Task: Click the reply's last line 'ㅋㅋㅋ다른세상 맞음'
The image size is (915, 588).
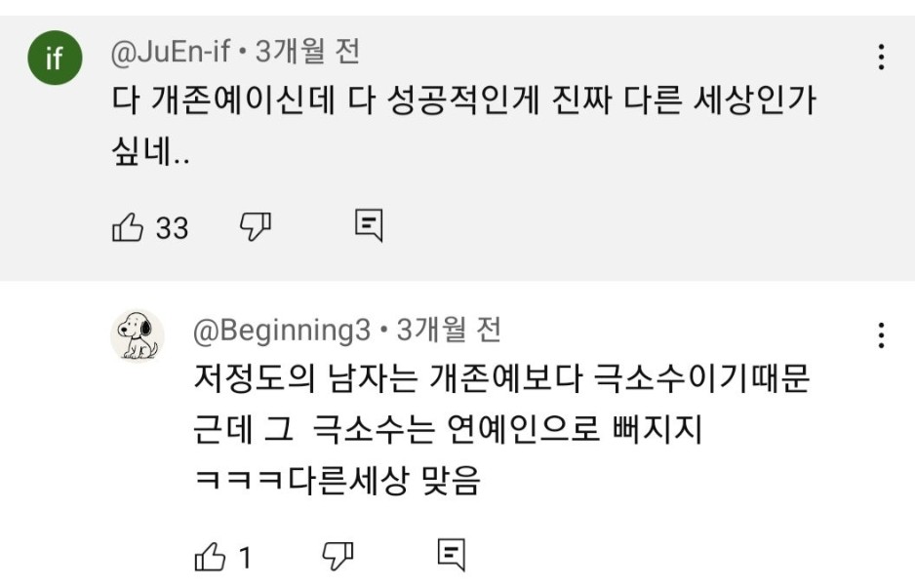Action: 338,481
